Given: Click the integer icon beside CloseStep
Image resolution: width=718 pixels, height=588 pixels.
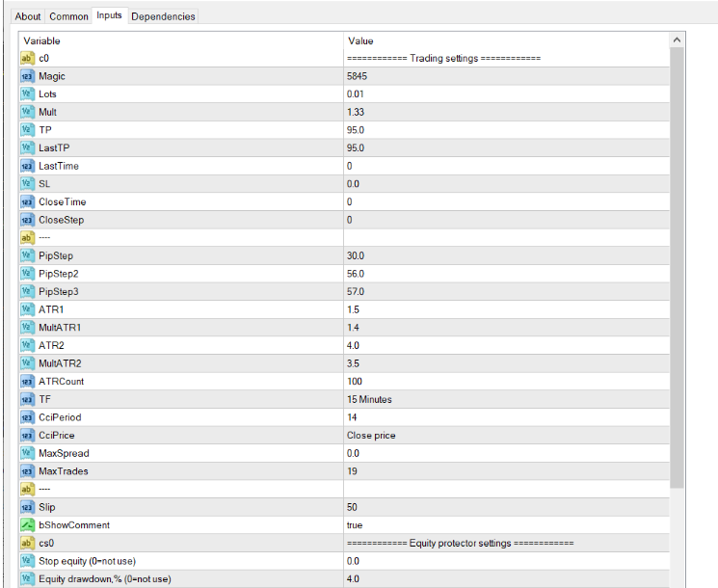Looking at the screenshot, I should click(28, 220).
